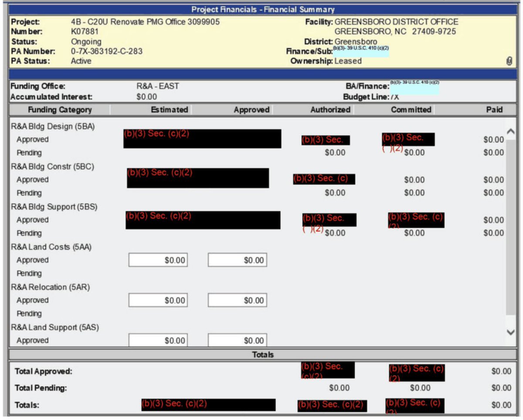Click the R&A Land Costs (5AA) category
Screen dimensions: 523x420
click(x=51, y=247)
